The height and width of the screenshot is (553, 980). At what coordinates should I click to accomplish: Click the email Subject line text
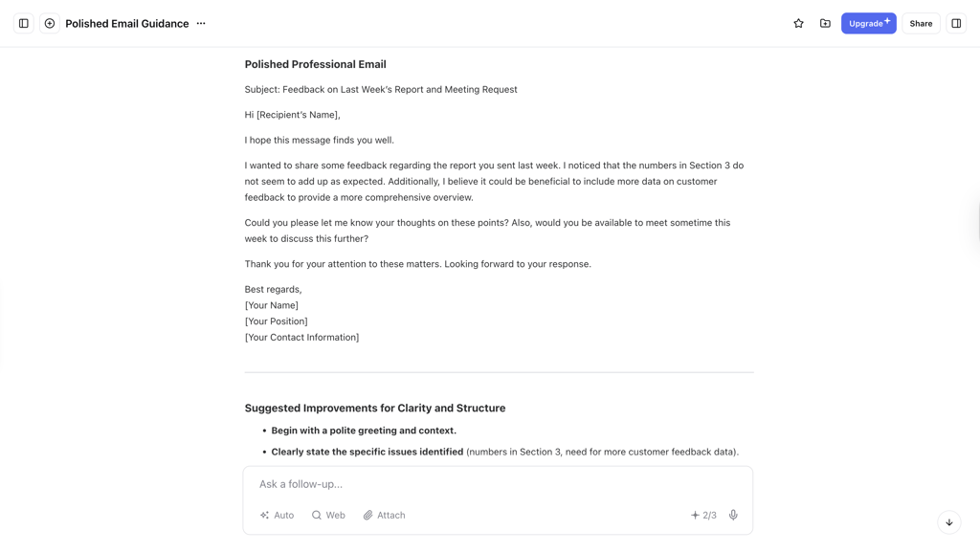click(x=381, y=89)
